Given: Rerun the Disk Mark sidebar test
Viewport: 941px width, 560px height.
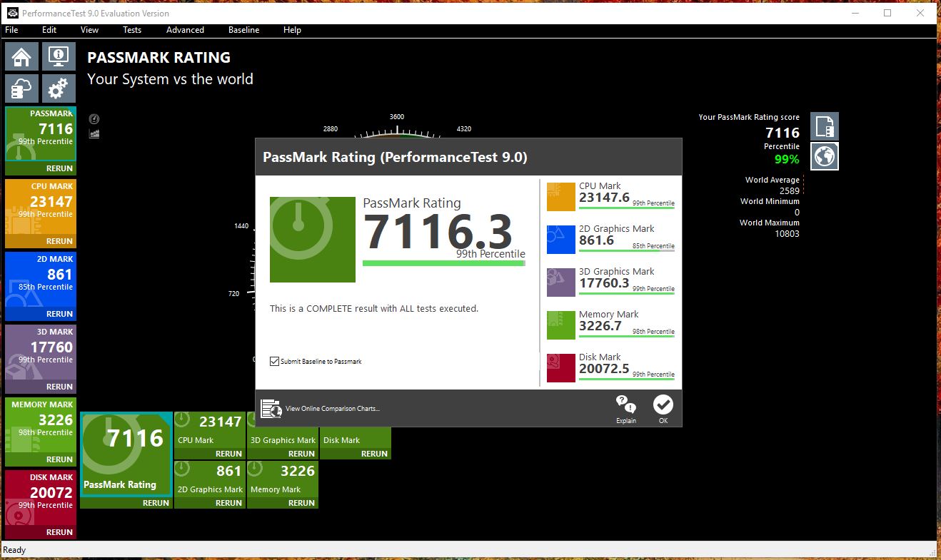Looking at the screenshot, I should tap(59, 532).
